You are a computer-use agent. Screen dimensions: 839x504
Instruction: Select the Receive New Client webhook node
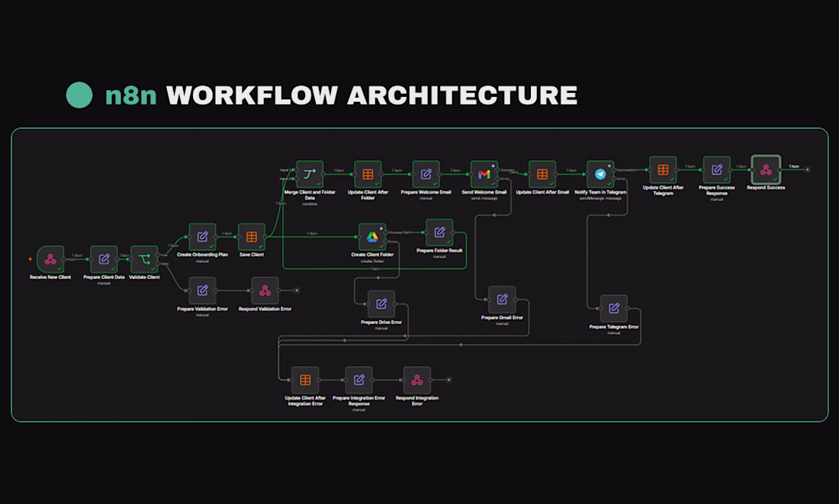click(x=50, y=259)
